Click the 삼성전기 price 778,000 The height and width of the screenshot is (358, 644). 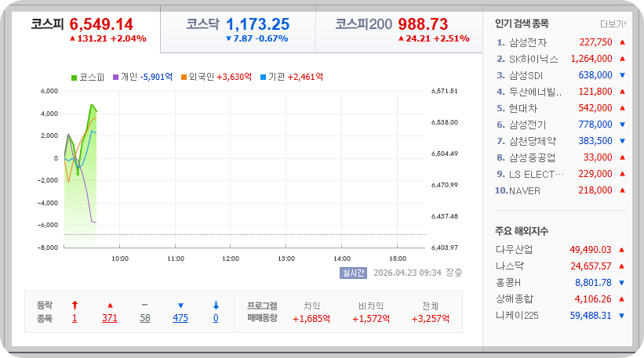(595, 125)
